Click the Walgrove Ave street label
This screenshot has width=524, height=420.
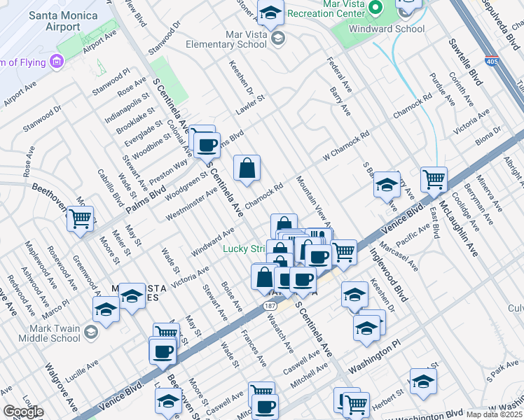coord(61,387)
